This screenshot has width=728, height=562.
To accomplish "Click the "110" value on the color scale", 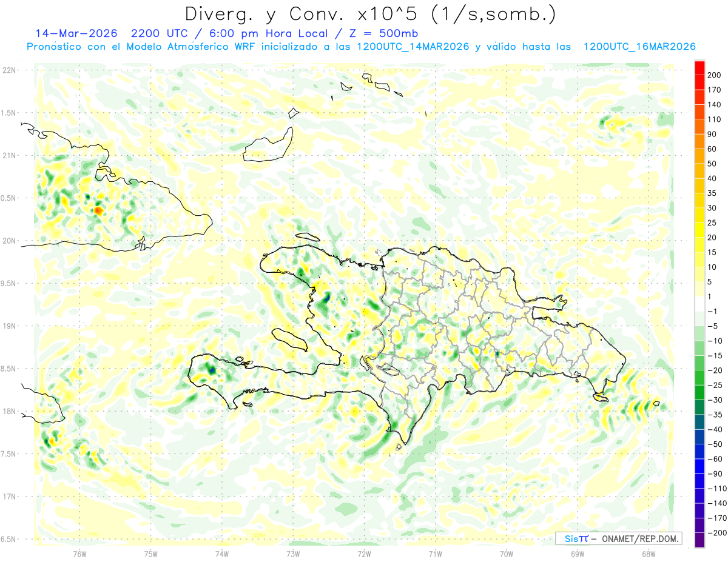I will click(x=714, y=119).
